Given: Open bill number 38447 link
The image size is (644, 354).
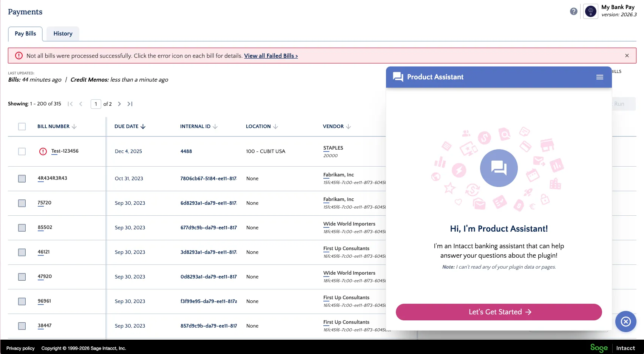Looking at the screenshot, I should 45,326.
